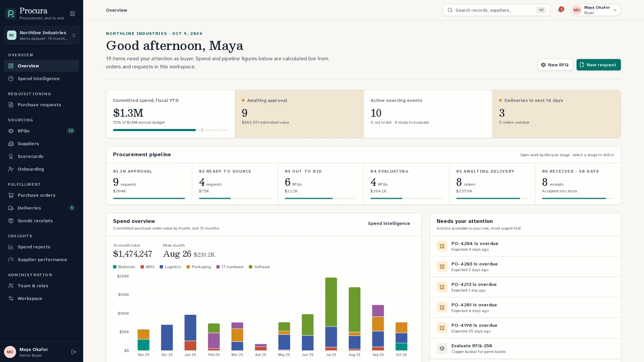644x362 pixels.
Task: Click the alarm icon for PO-4204
Action: [x=442, y=246]
